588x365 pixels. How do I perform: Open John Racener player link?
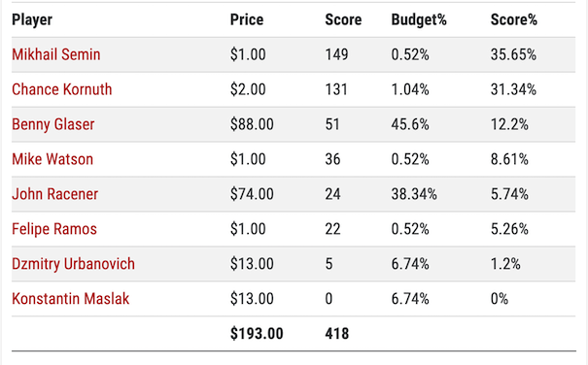point(54,194)
